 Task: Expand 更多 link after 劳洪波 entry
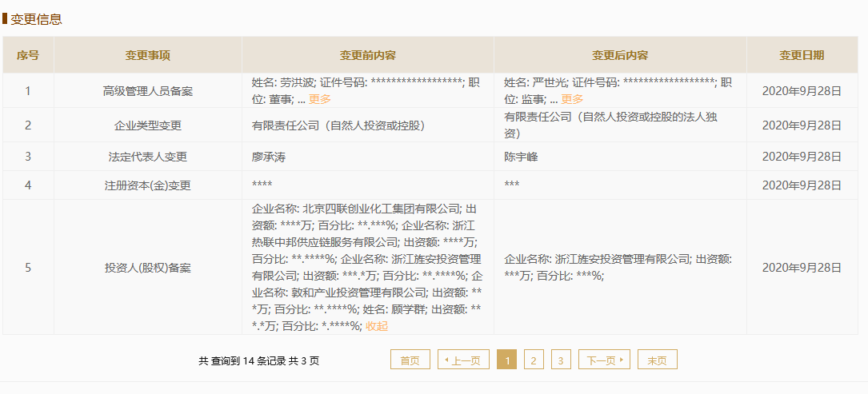(320, 100)
